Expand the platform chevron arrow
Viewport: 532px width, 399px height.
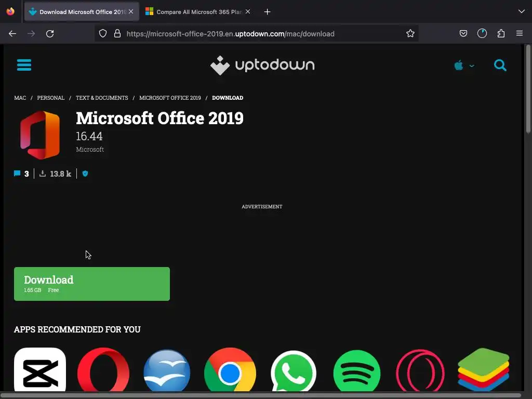point(472,66)
